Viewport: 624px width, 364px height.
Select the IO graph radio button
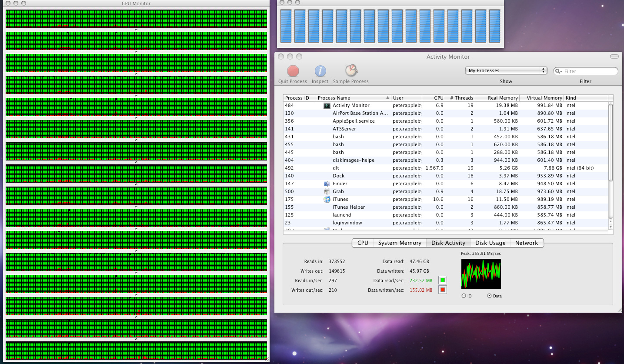(x=464, y=296)
